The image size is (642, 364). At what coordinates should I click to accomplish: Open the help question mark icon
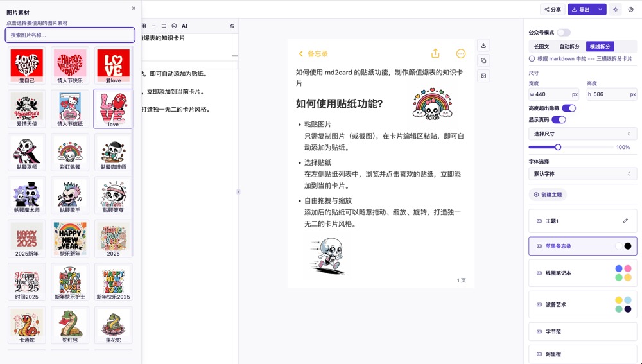point(630,10)
